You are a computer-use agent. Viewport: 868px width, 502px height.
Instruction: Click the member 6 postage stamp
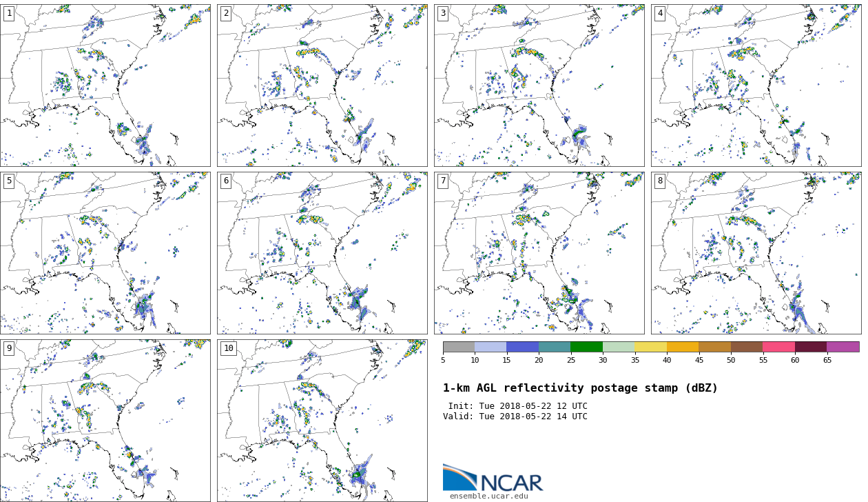322,253
